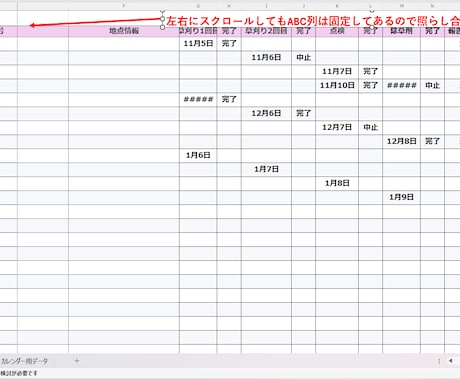This screenshot has width=460, height=380.
Task: Select ##### cell in 11月10日 row
Action: coord(402,86)
